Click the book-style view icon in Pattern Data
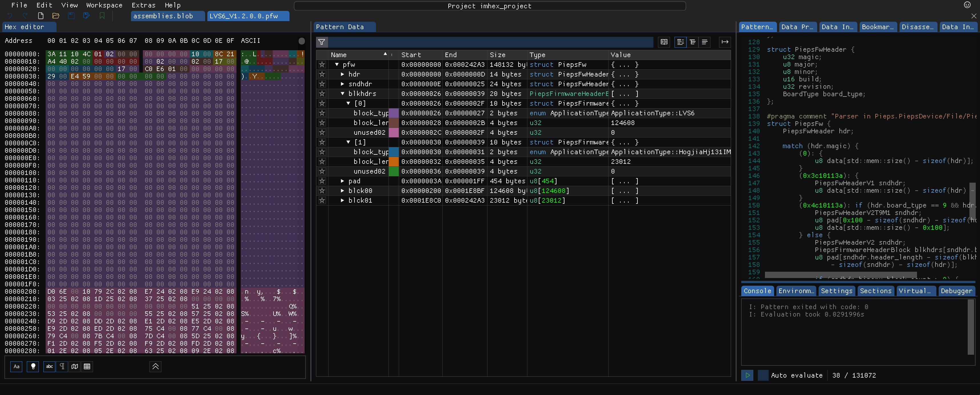Screen dimensions: 980x395 664,42
